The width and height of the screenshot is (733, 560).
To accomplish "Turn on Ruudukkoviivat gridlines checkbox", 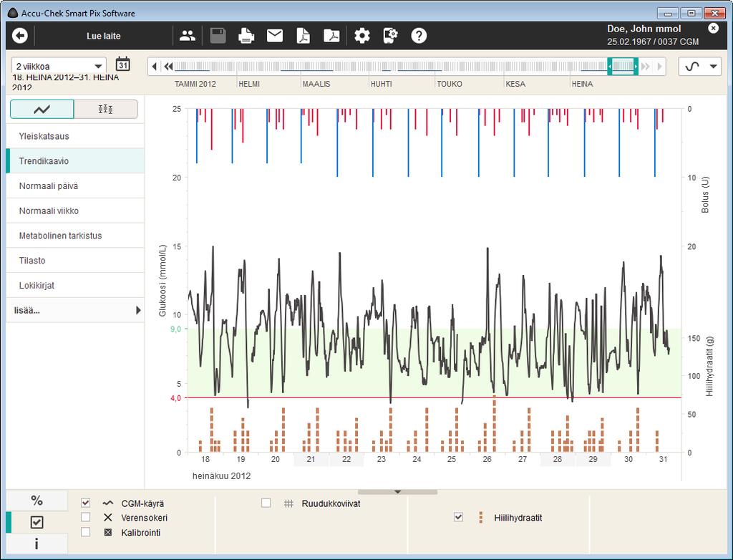I will pos(266,503).
